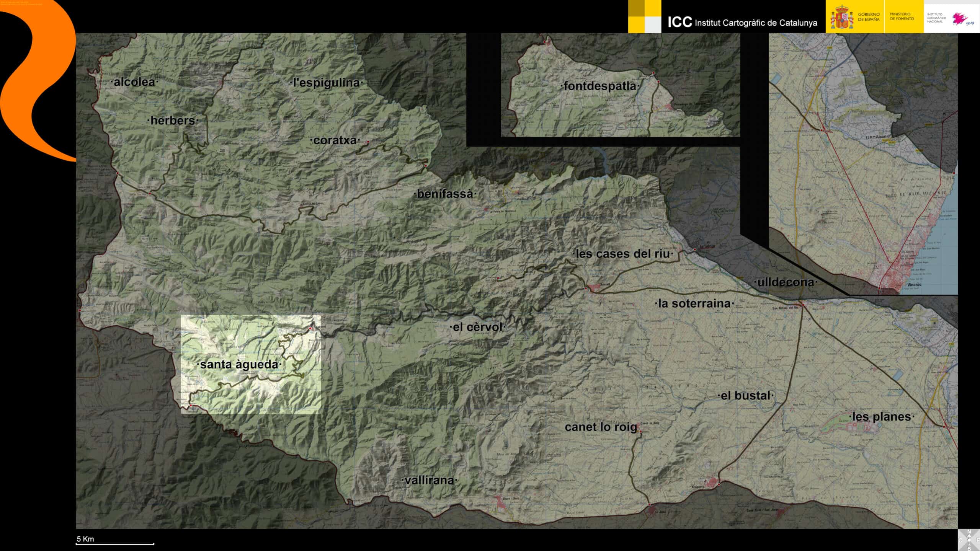Click the Vinaròs coastal inset map
The width and height of the screenshot is (980, 551).
pos(863,165)
